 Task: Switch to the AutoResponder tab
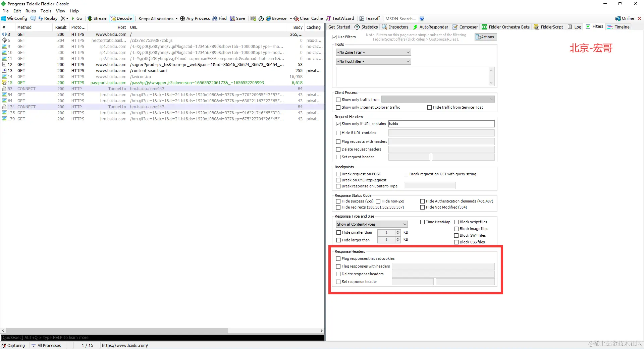pos(431,27)
